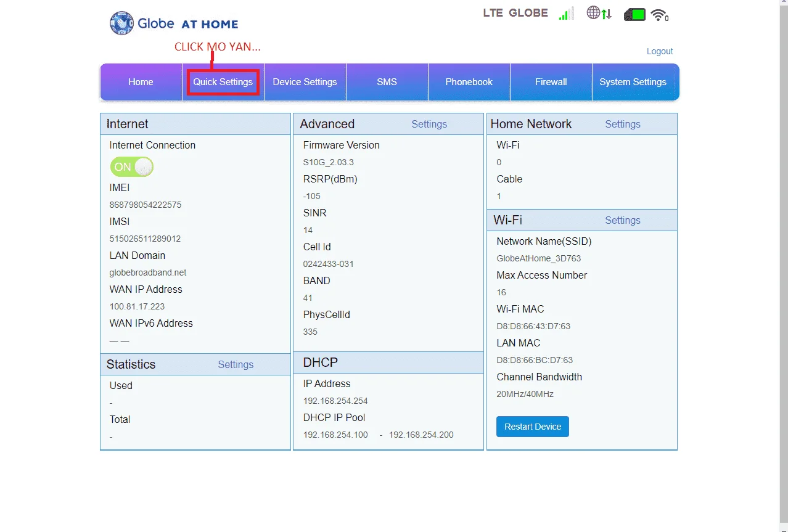Click the SINR value 14
The width and height of the screenshot is (788, 532).
(x=308, y=230)
